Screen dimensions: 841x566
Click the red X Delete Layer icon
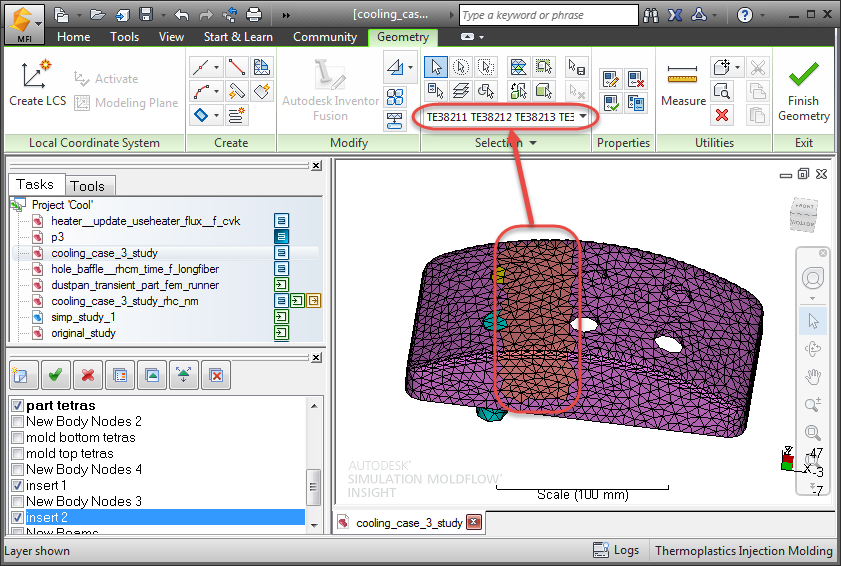point(87,375)
